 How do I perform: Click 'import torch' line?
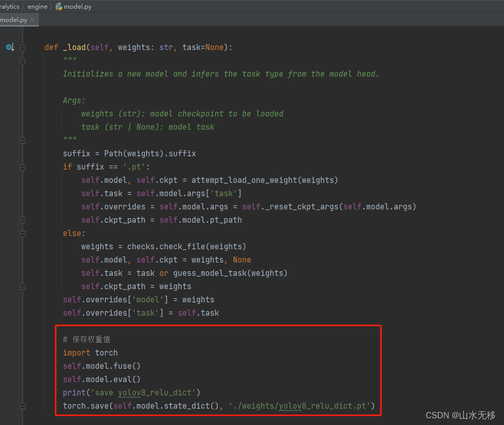pyautogui.click(x=90, y=352)
